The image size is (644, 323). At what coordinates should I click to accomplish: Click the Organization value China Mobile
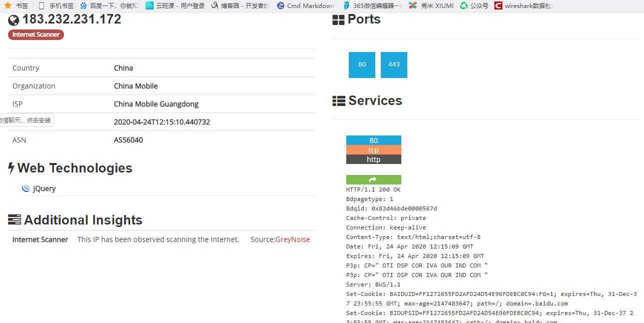136,86
